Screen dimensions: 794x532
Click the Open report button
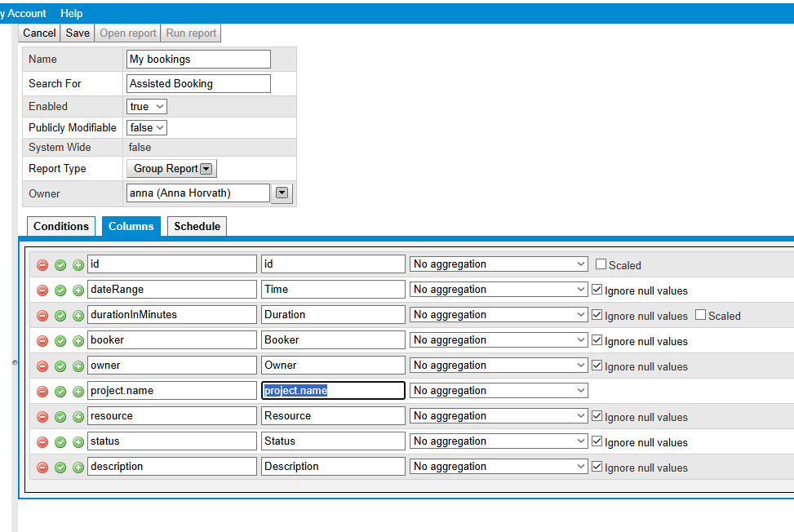[127, 33]
